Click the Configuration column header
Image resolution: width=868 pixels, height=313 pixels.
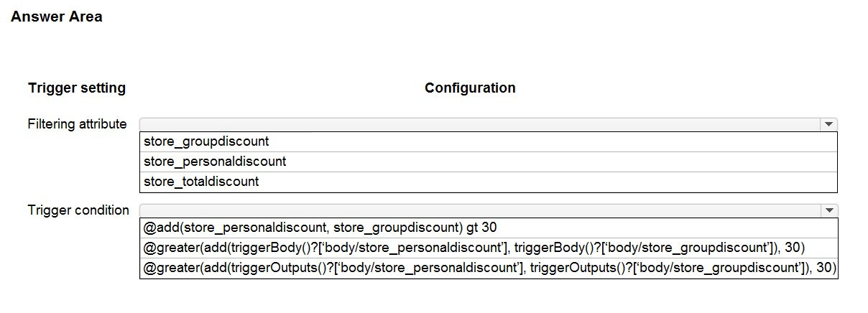470,88
